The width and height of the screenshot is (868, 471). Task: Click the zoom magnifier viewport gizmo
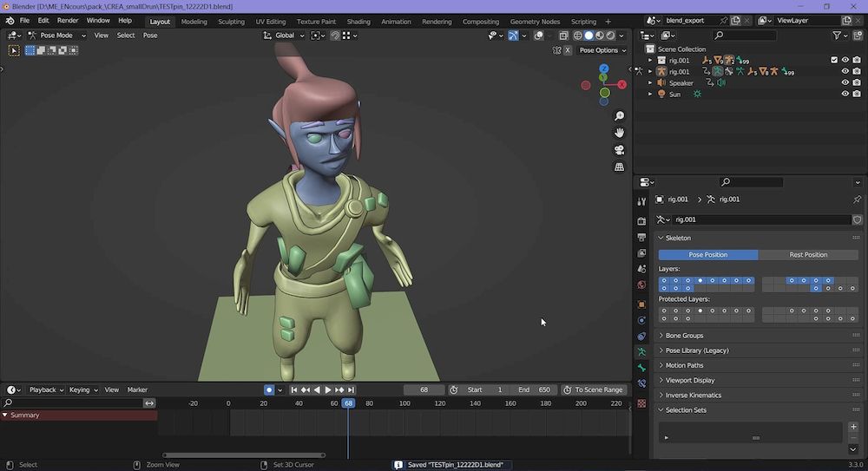click(x=619, y=116)
